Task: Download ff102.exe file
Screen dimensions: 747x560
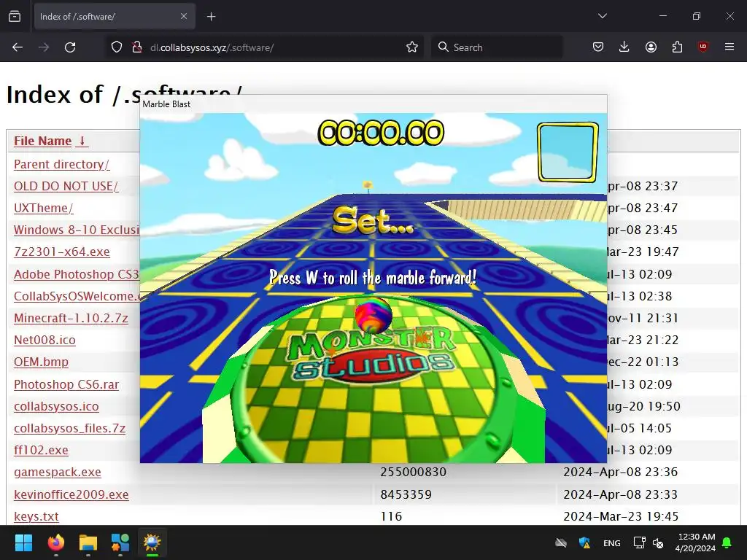Action: (41, 450)
